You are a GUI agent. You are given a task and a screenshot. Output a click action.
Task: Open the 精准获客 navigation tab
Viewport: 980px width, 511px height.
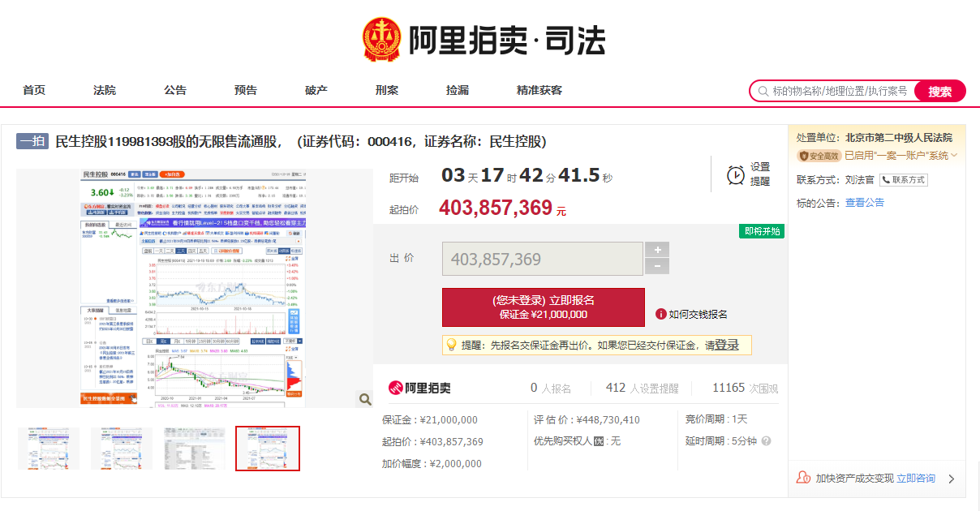[539, 90]
